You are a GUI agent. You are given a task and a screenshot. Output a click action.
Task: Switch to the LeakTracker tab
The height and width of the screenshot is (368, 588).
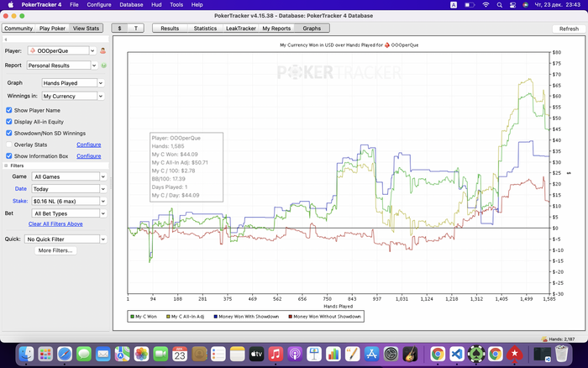[241, 28]
